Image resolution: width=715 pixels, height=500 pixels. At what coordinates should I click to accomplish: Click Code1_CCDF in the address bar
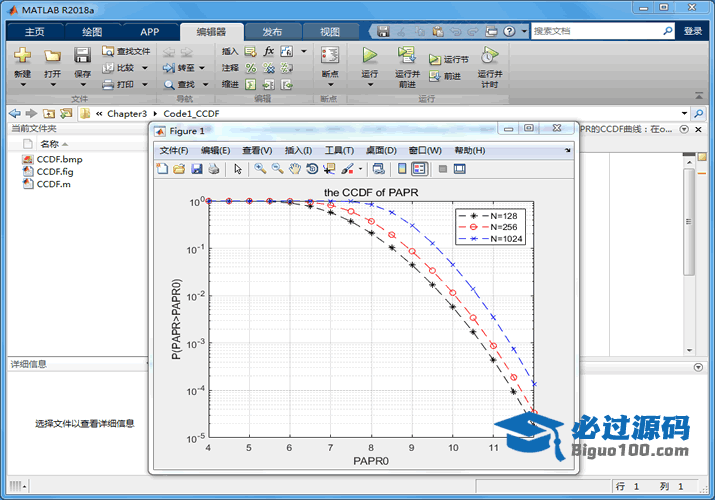191,113
